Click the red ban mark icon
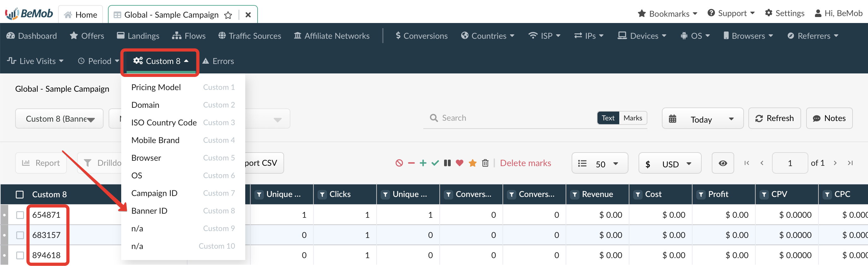Viewport: 868px width, 266px height. click(x=399, y=163)
